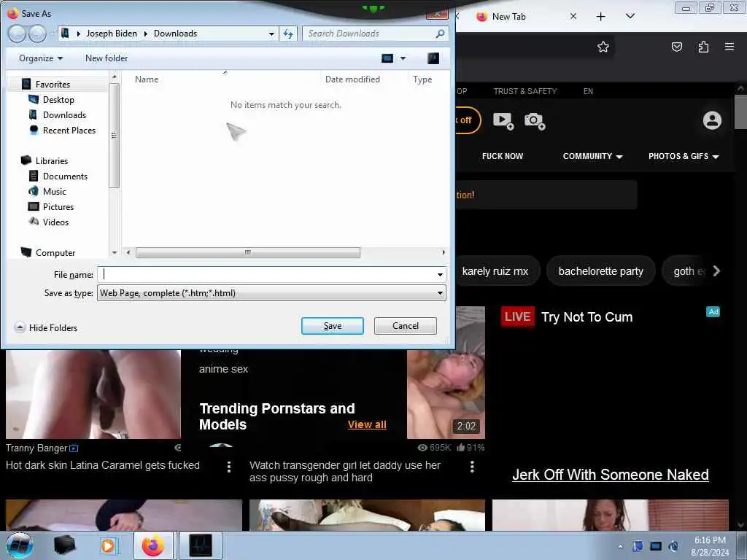
Task: Select Pictures library in the tree
Action: [x=58, y=206]
